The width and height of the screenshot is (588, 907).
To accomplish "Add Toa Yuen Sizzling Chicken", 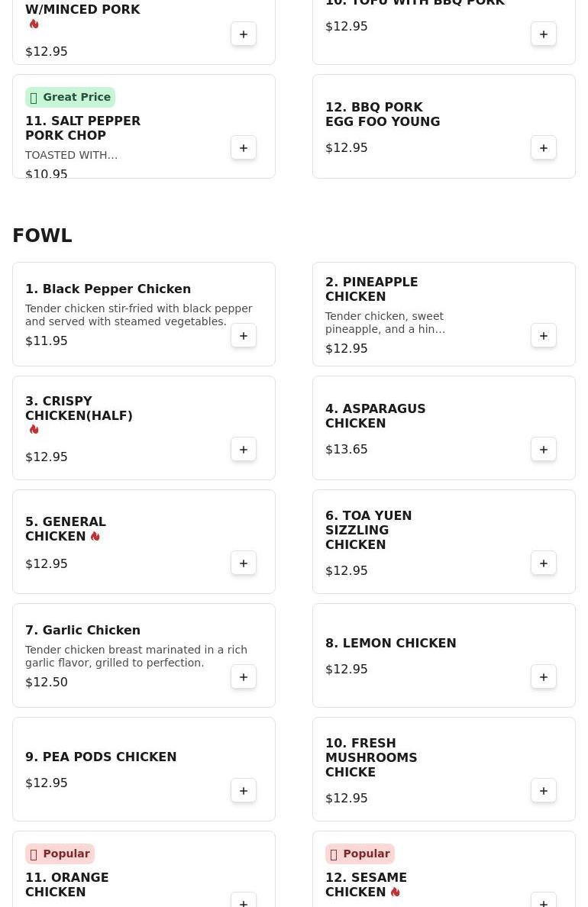I will pos(544,563).
